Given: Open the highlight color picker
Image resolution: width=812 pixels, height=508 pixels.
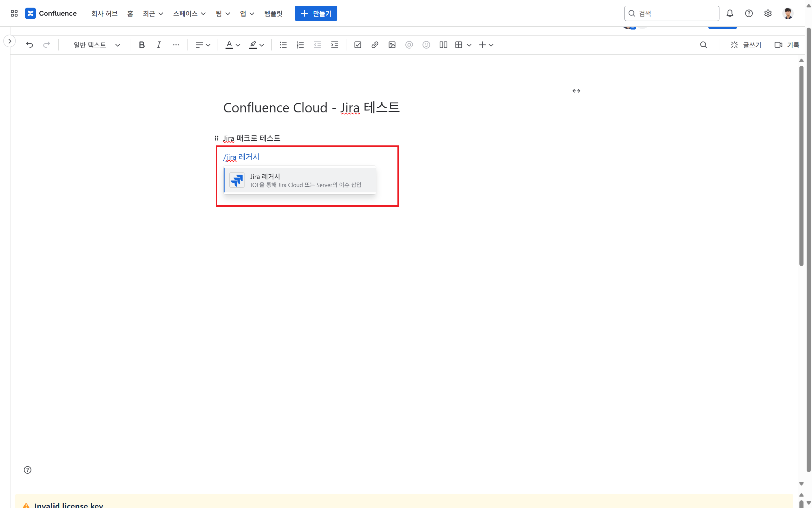Looking at the screenshot, I should click(256, 45).
